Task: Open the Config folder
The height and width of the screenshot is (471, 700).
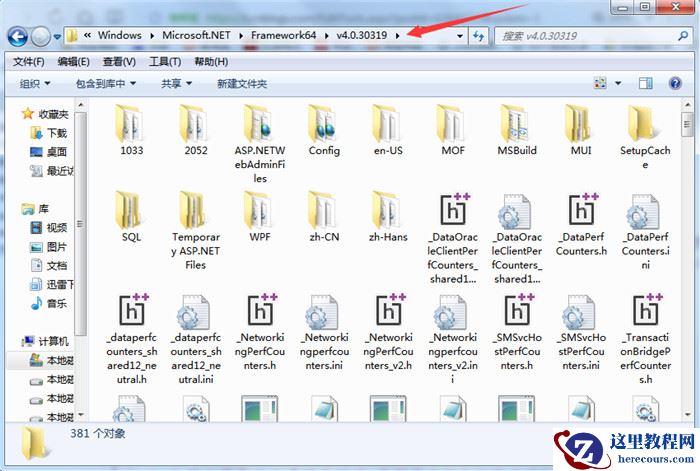Action: 324,130
